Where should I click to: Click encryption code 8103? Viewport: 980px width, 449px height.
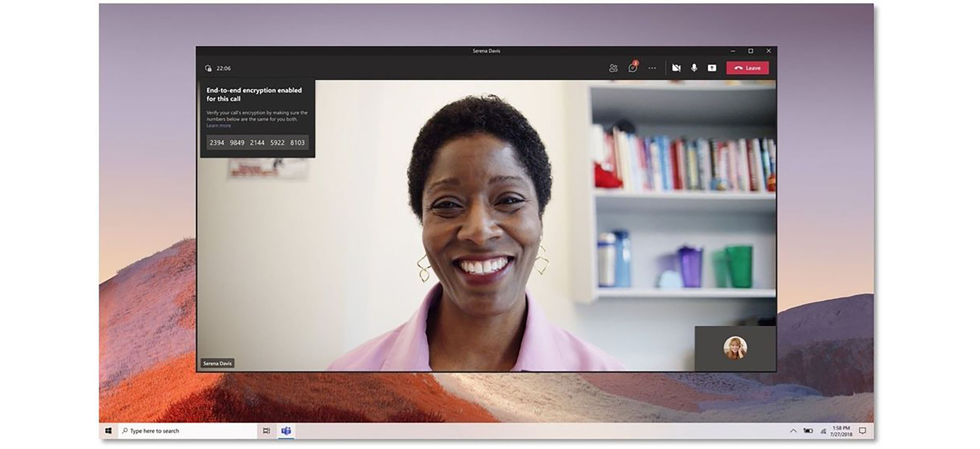point(297,143)
